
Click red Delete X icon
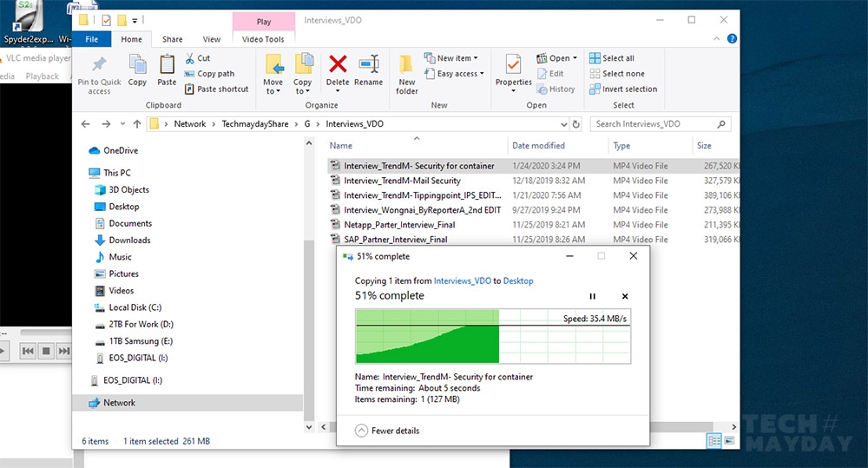(x=338, y=64)
